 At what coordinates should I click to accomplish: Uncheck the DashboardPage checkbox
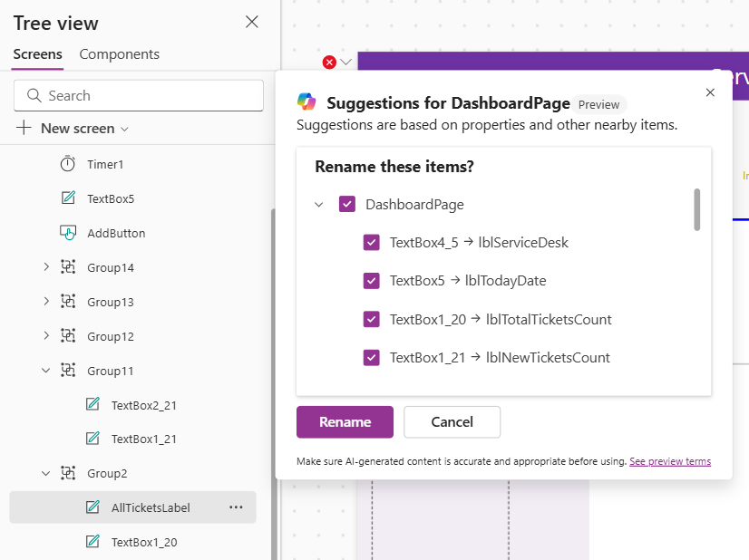tap(347, 204)
